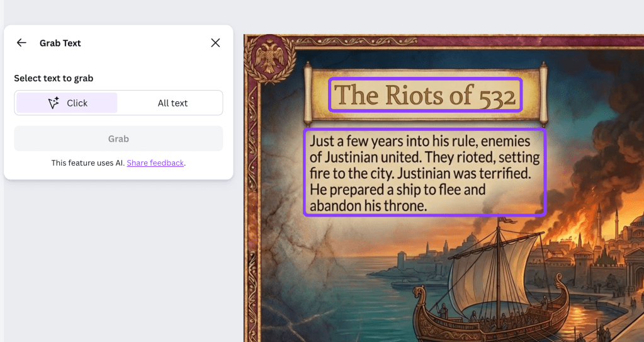The image size is (644, 342).
Task: Open the Share feedback link
Action: click(155, 162)
